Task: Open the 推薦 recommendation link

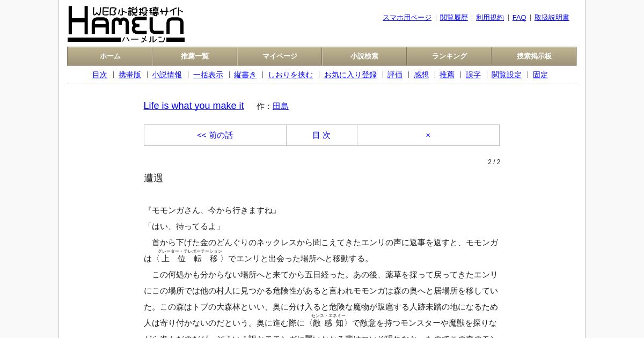Action: point(447,75)
